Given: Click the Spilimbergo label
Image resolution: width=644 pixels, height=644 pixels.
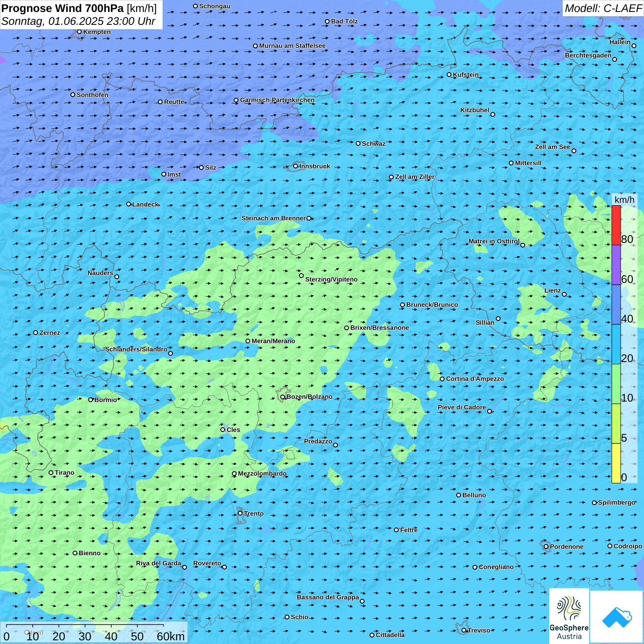Looking at the screenshot, I should [x=616, y=502].
